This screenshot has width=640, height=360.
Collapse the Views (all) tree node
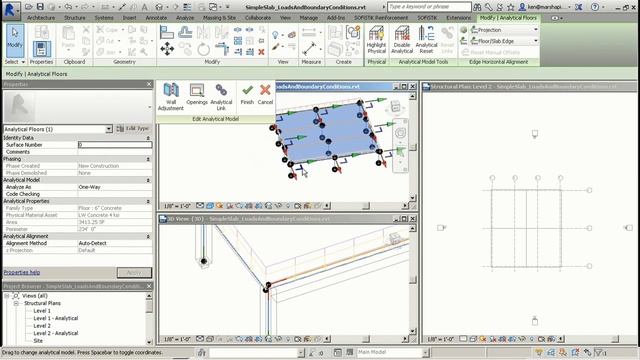[x=7, y=296]
